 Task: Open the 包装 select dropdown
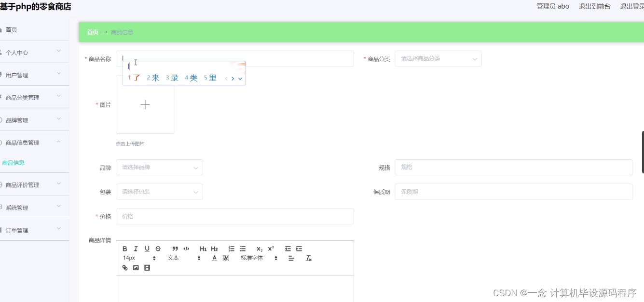pyautogui.click(x=159, y=192)
